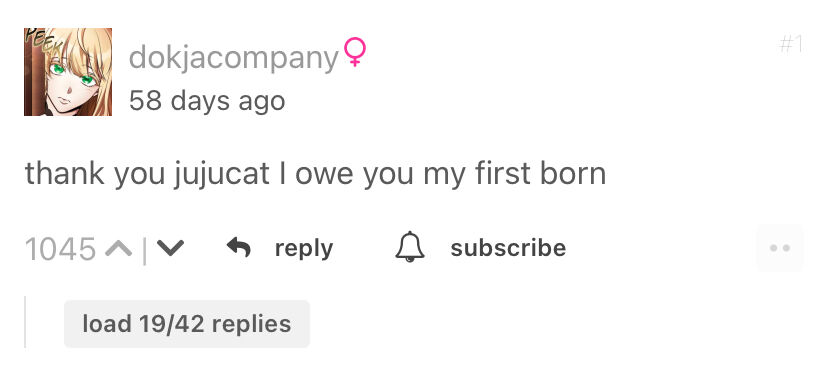Click the 1045 vote count

(x=60, y=249)
